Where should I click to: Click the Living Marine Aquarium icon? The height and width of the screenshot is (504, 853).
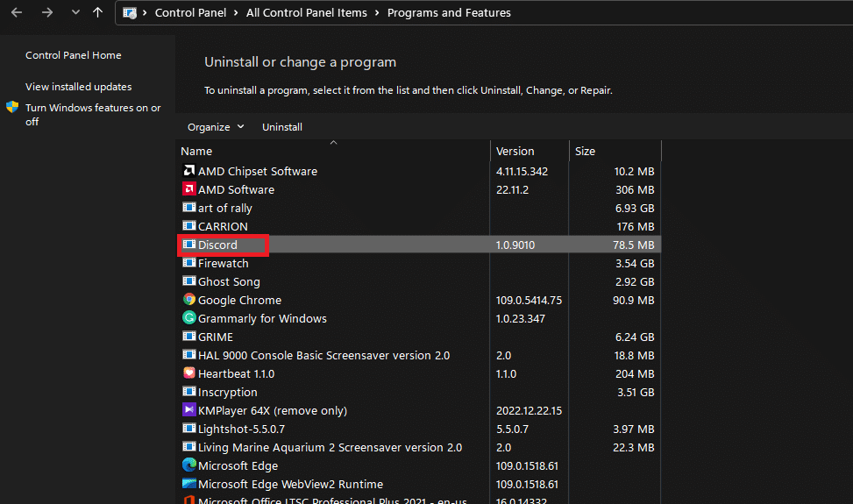coord(188,447)
